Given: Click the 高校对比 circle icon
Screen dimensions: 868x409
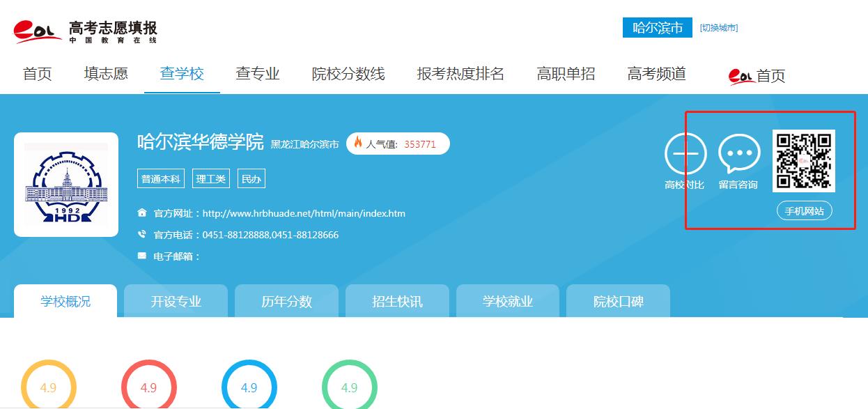Looking at the screenshot, I should pyautogui.click(x=685, y=155).
